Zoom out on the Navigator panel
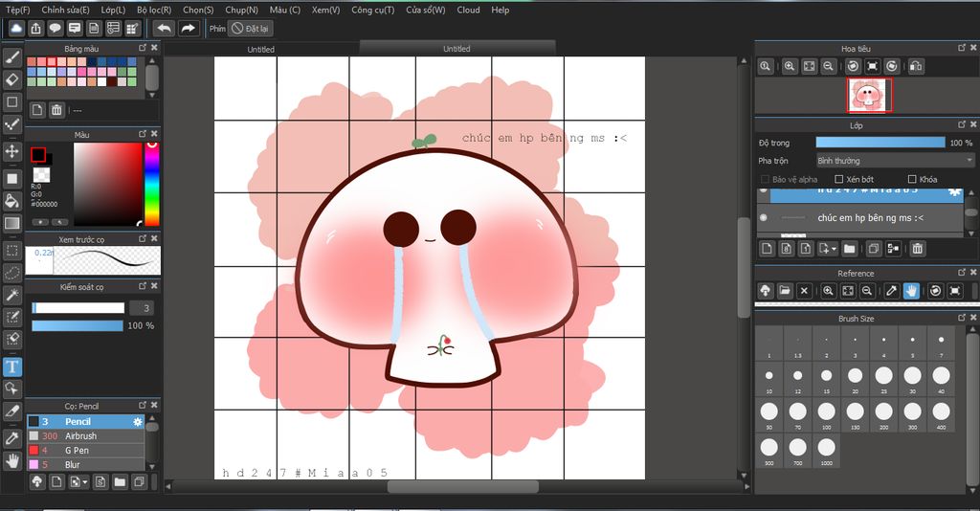This screenshot has width=980, height=511. click(x=828, y=66)
